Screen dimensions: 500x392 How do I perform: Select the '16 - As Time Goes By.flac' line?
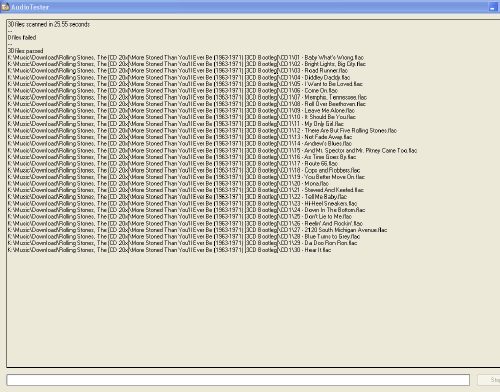(x=182, y=157)
